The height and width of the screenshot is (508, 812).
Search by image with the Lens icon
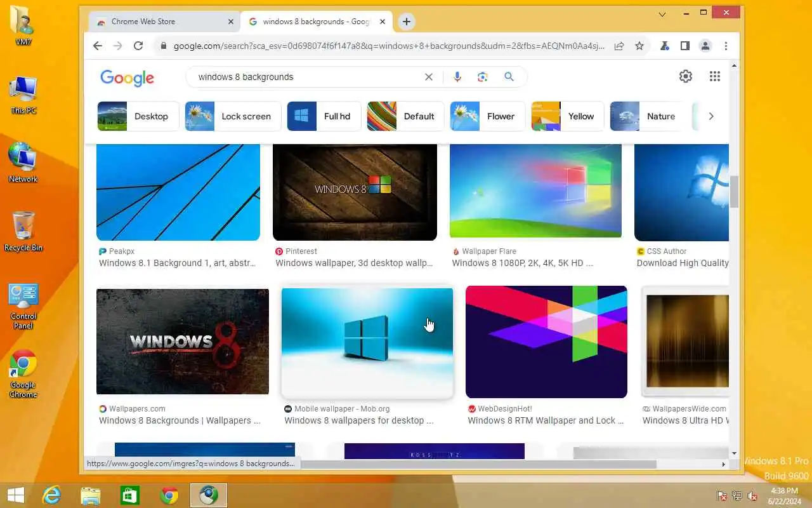pos(483,77)
